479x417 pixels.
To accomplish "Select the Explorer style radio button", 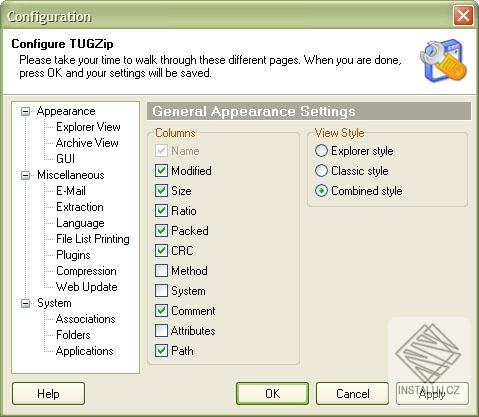I will point(321,151).
